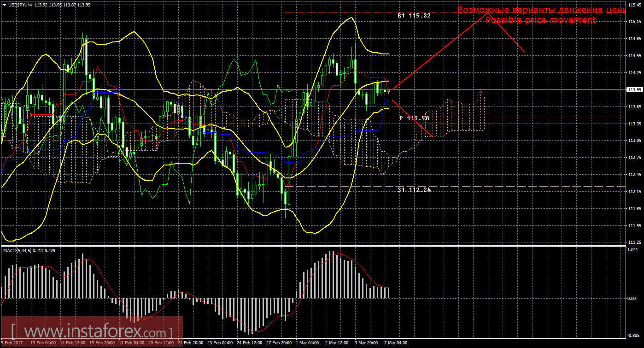This screenshot has width=644, height=348.
Task: Click the 112.15 price scale value
Action: 635,192
